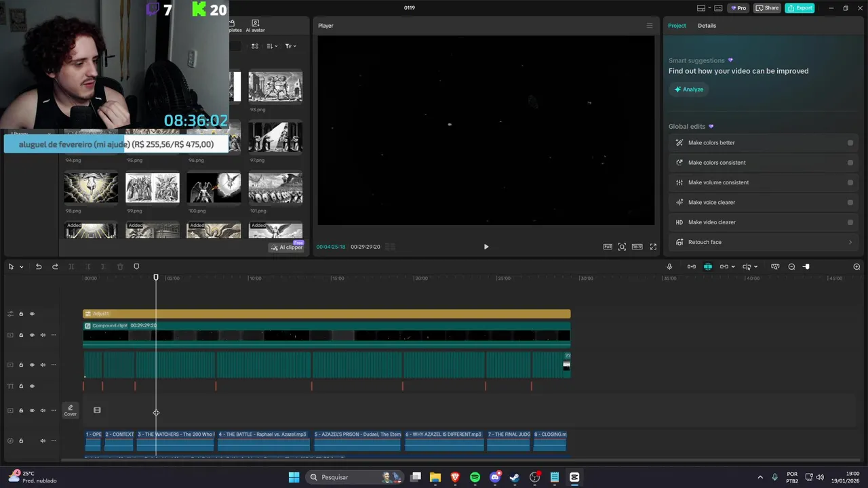
Task: Mute the audio mp3 track
Action: tap(43, 441)
